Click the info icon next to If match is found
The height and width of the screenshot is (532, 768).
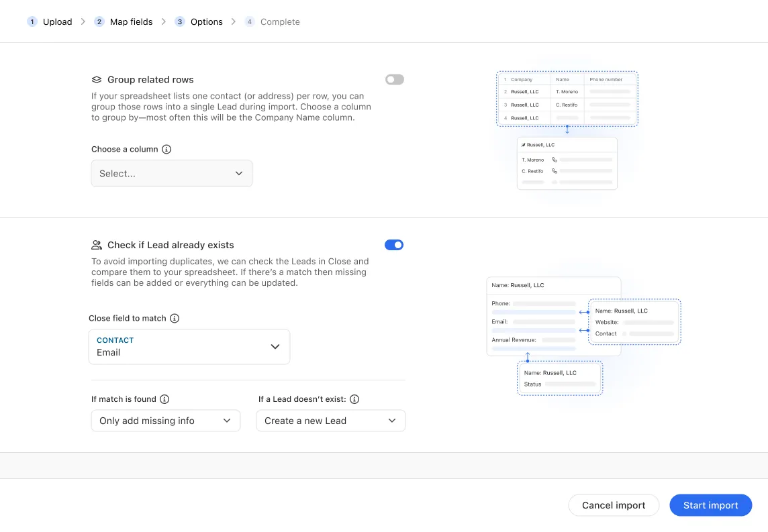tap(164, 399)
